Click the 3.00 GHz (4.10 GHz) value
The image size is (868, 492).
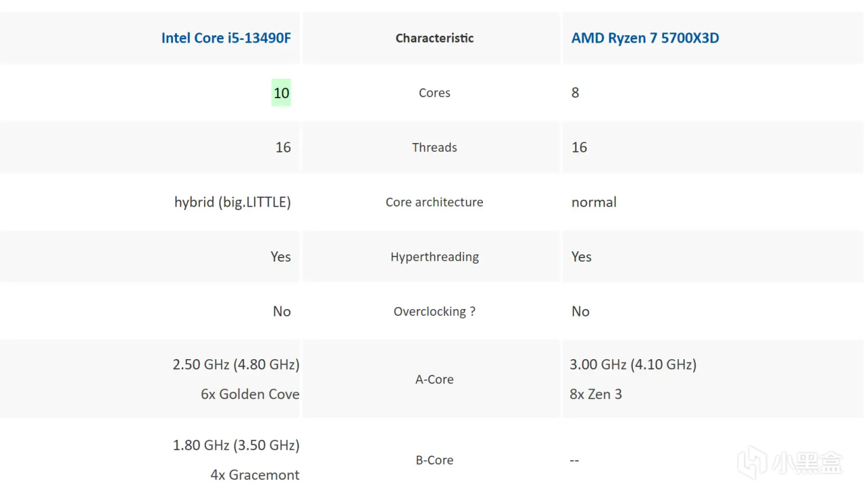coord(633,365)
